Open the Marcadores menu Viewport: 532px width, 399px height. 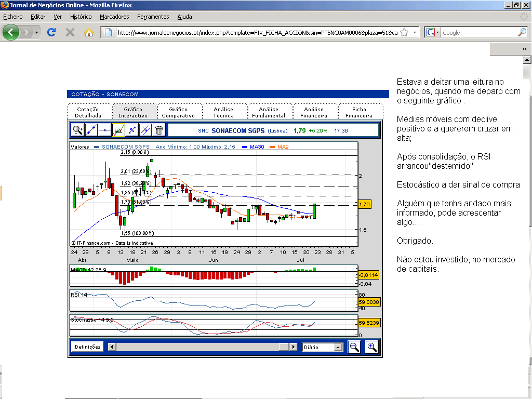pyautogui.click(x=114, y=17)
